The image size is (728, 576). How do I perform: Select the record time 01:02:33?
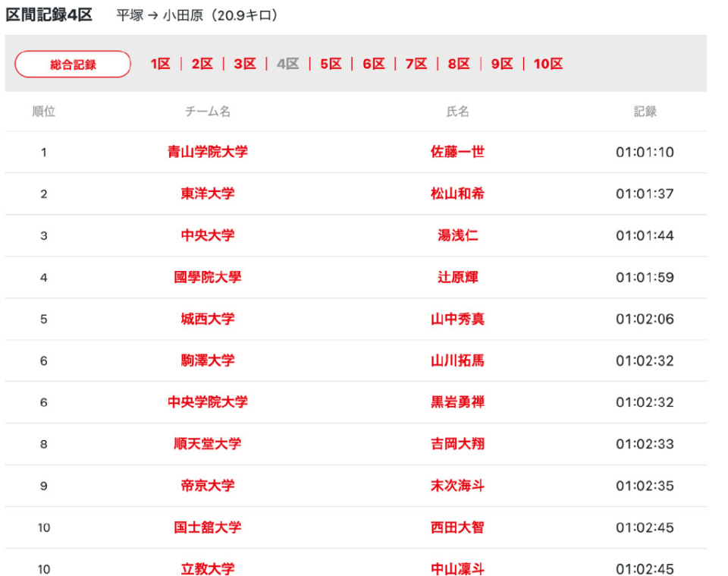645,444
